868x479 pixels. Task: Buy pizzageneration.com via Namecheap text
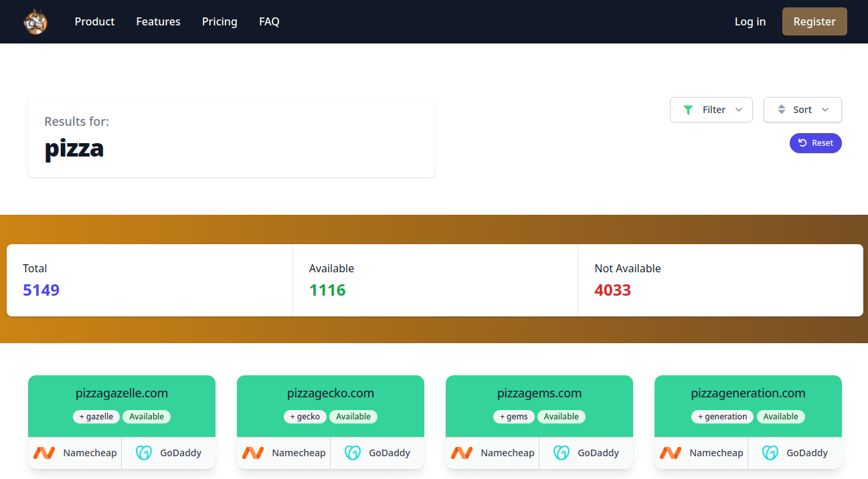(x=716, y=453)
